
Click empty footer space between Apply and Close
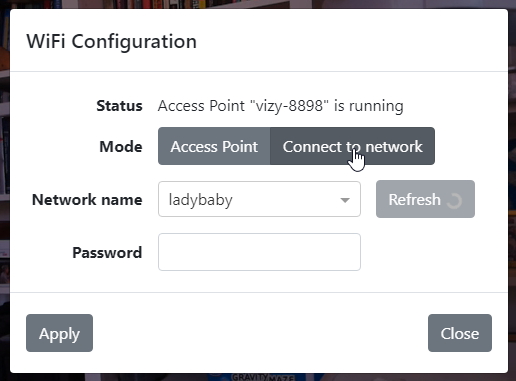point(260,333)
